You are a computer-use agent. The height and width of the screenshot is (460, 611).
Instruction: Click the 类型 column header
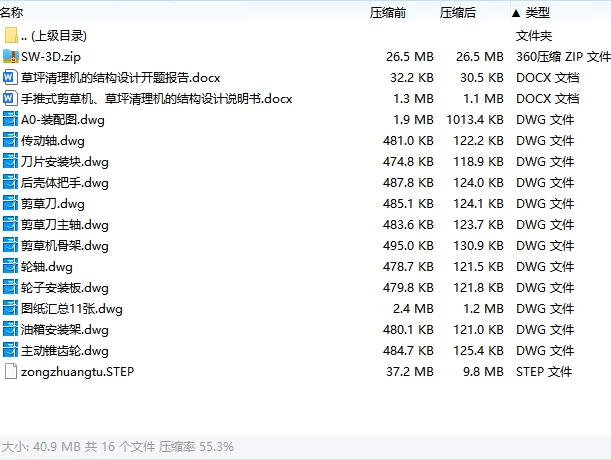(x=538, y=12)
